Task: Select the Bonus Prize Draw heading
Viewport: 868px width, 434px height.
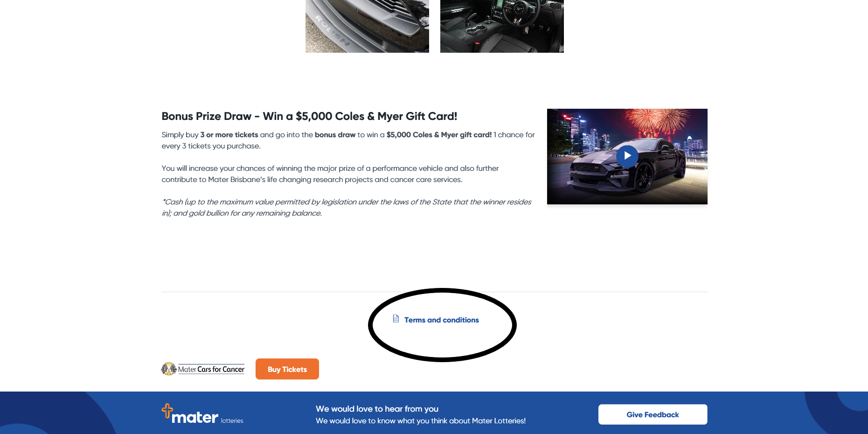Action: point(309,116)
